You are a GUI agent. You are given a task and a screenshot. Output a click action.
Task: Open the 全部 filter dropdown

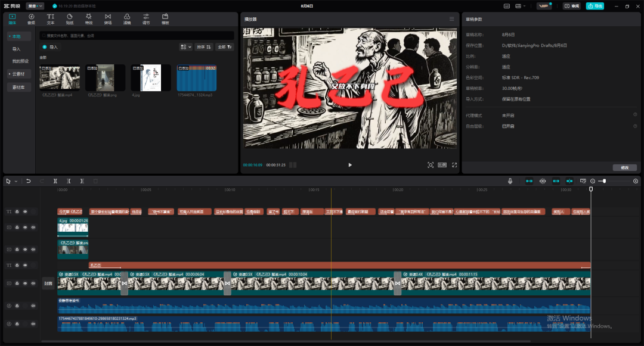[x=225, y=47]
